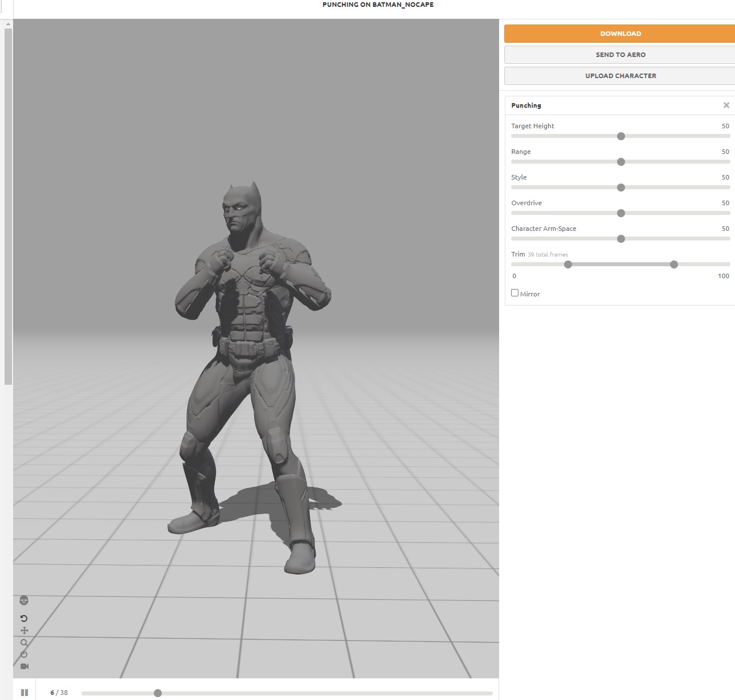Viewport: 735px width, 700px height.
Task: Click the Target Height slider handle
Action: [621, 136]
